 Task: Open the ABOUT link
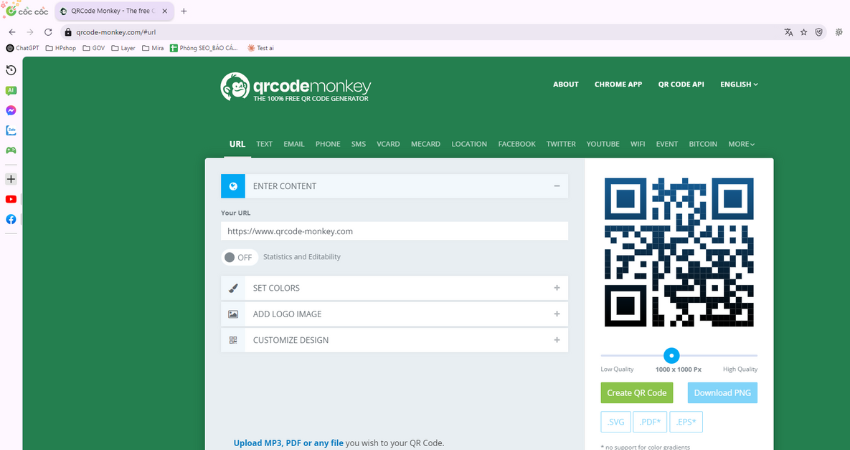point(565,84)
